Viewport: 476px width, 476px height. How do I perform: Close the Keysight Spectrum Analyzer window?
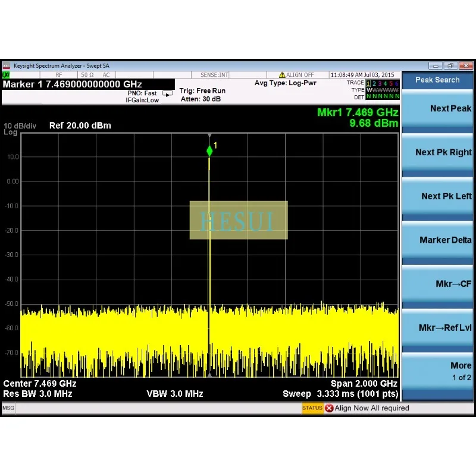tap(466, 65)
